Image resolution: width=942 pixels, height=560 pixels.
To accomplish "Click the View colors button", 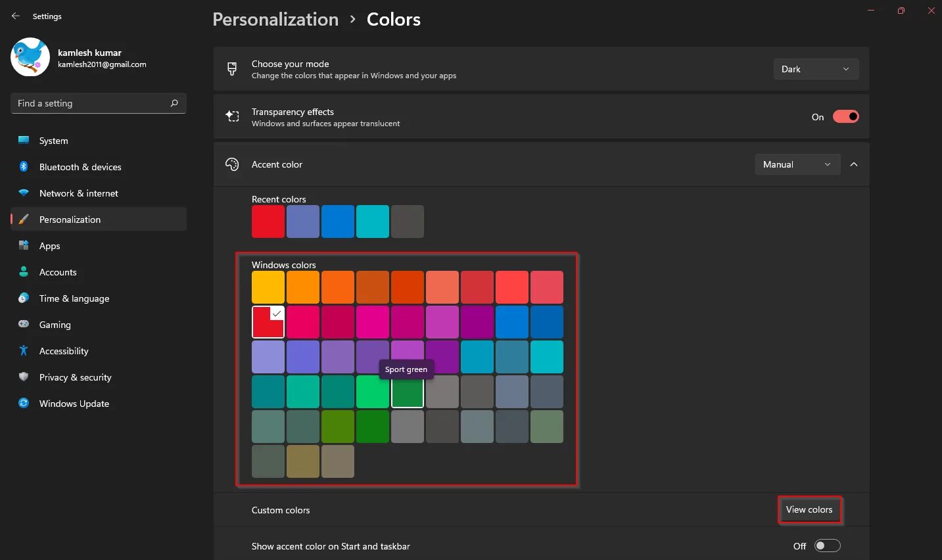I will [809, 509].
